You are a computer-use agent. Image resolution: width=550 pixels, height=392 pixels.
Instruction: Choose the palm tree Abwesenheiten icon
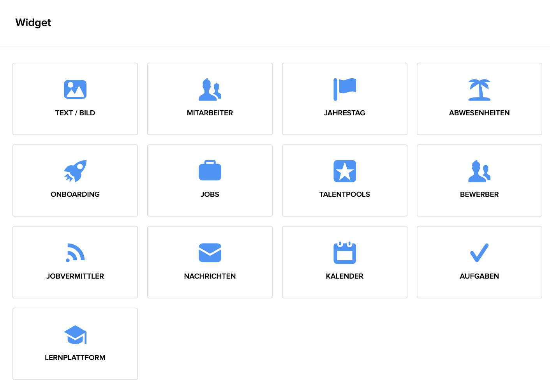(479, 90)
